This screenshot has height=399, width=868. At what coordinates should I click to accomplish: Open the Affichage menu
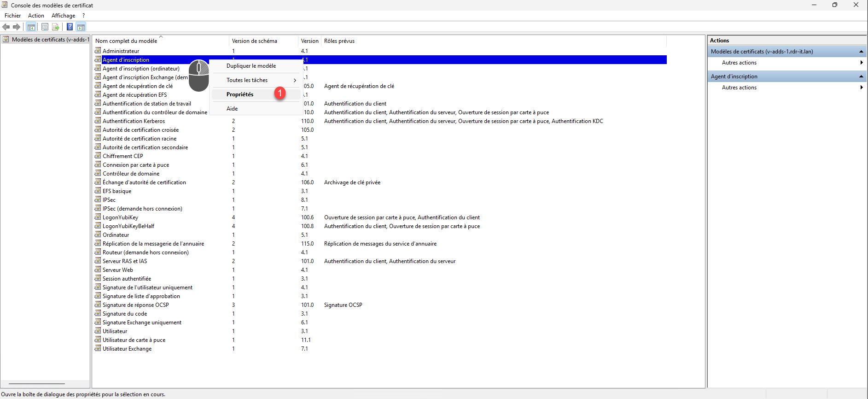[63, 16]
